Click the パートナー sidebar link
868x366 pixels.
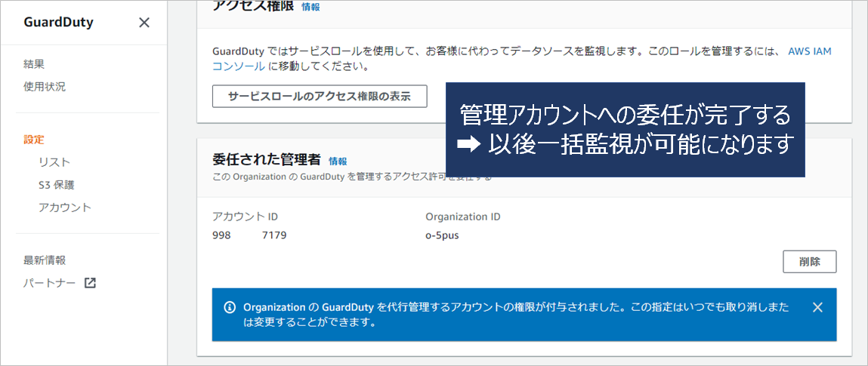click(50, 283)
